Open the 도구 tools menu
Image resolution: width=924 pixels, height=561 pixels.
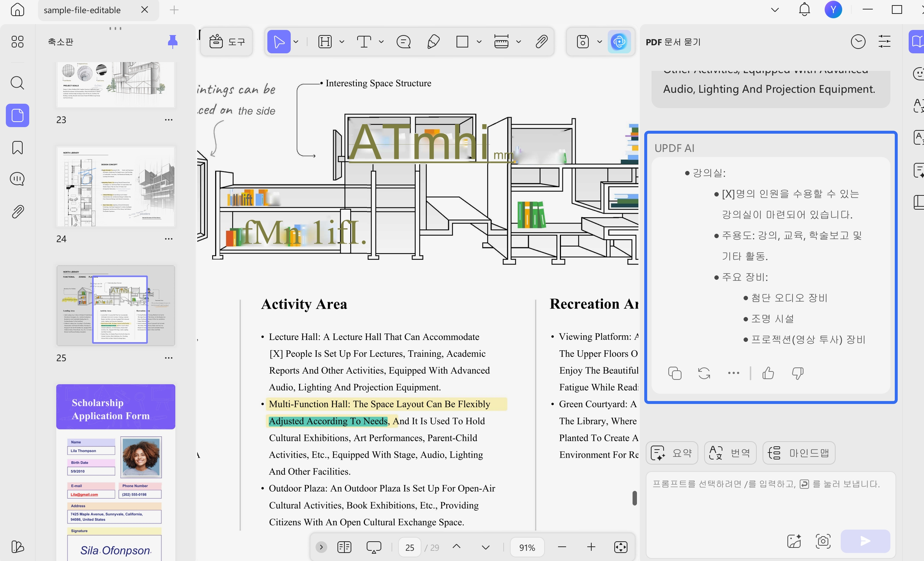pyautogui.click(x=227, y=42)
